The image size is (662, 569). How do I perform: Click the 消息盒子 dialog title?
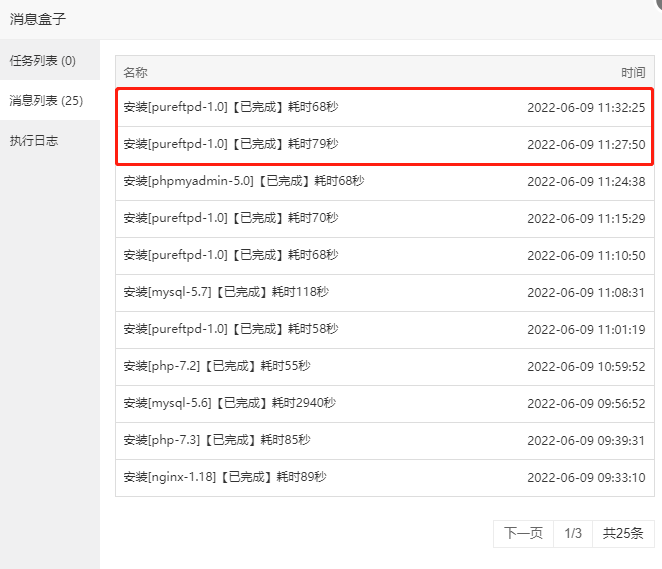pos(38,19)
